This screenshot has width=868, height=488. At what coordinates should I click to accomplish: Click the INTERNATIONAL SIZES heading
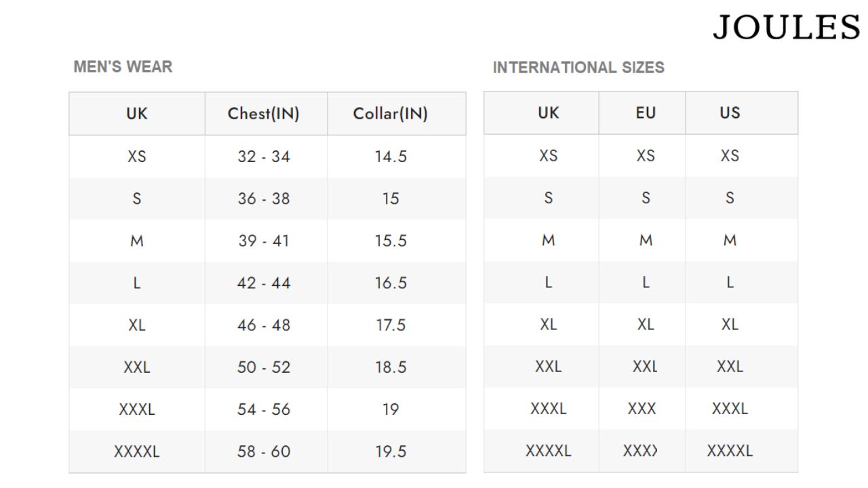tap(578, 68)
